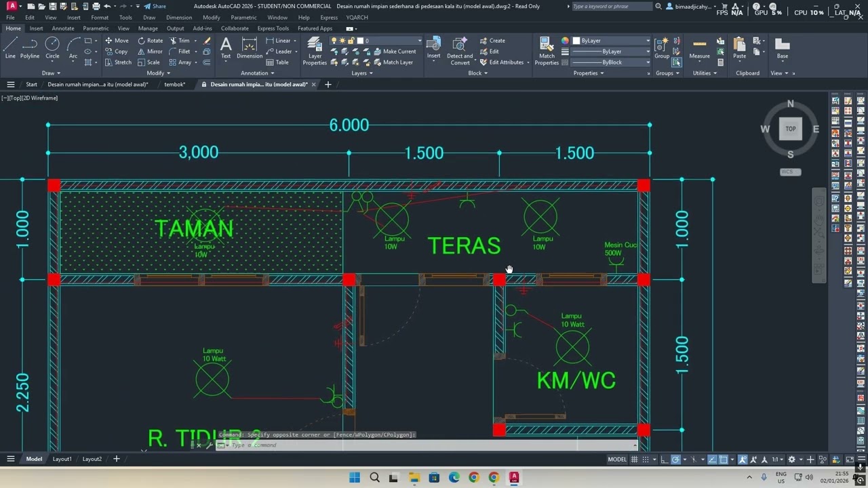The image size is (868, 488).
Task: Expand the Modify panel
Action: [x=159, y=73]
